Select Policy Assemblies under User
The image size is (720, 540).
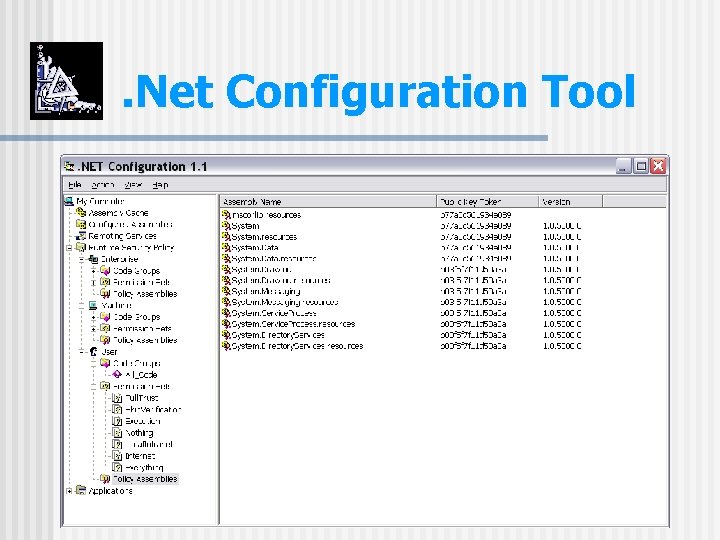pyautogui.click(x=145, y=479)
